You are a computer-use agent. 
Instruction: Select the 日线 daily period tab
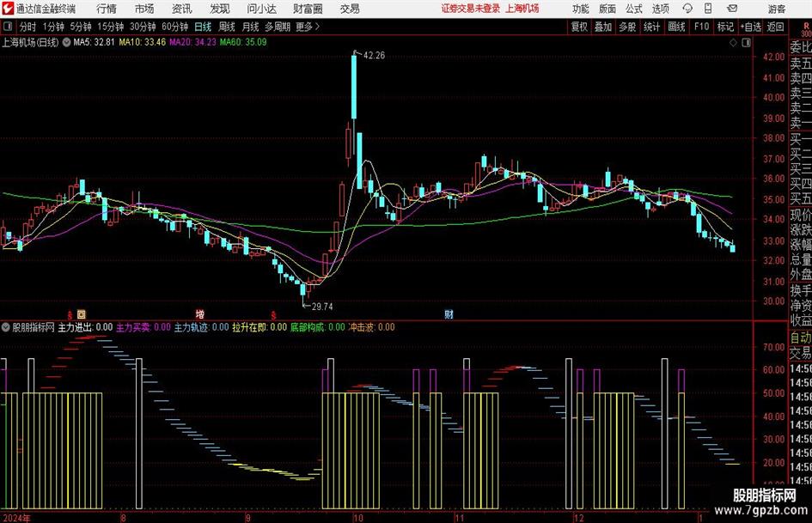[x=203, y=27]
